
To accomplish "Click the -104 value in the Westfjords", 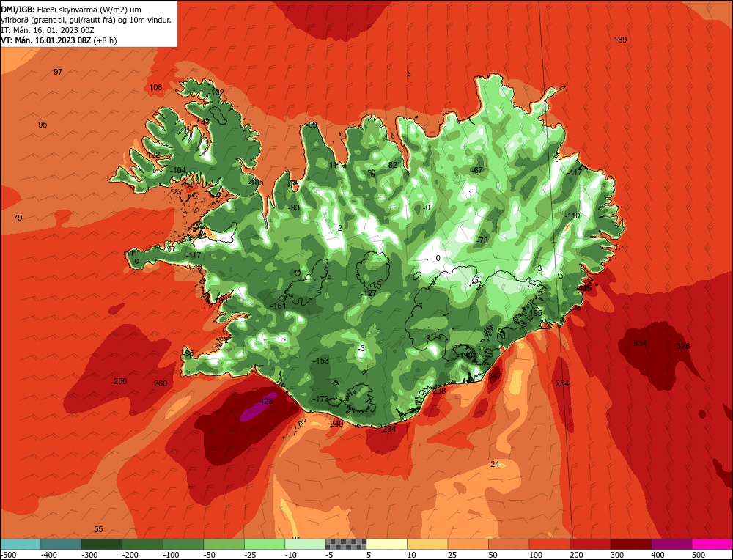I will click(177, 171).
